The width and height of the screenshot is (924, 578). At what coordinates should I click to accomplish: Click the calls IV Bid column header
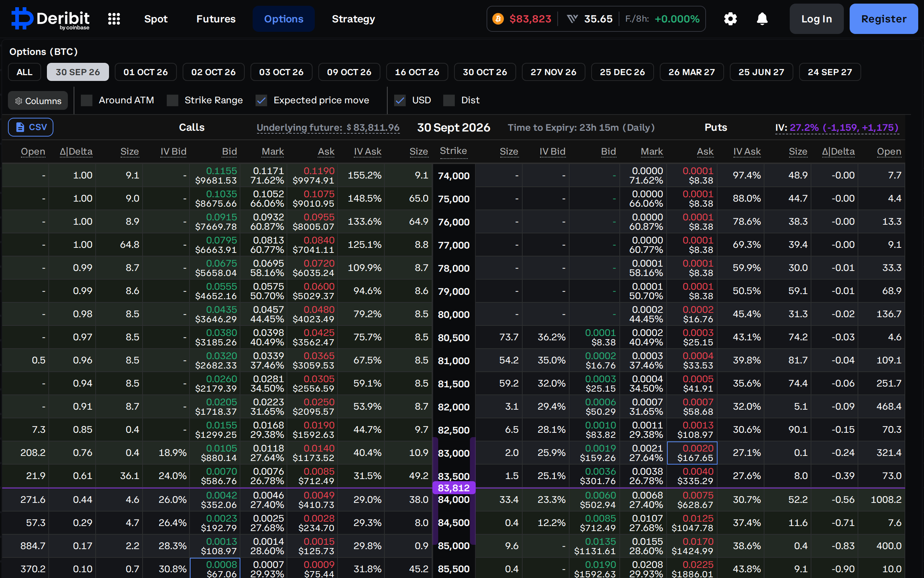[x=173, y=152]
